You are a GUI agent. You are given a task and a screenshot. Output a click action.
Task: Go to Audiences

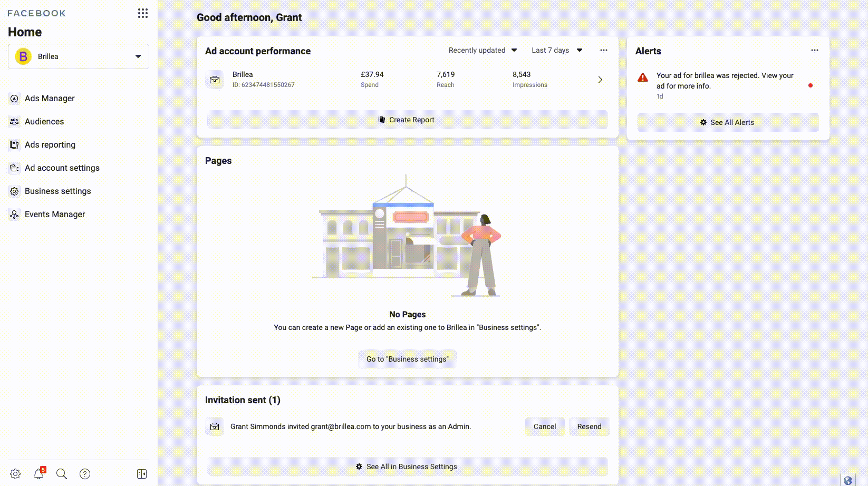click(44, 122)
